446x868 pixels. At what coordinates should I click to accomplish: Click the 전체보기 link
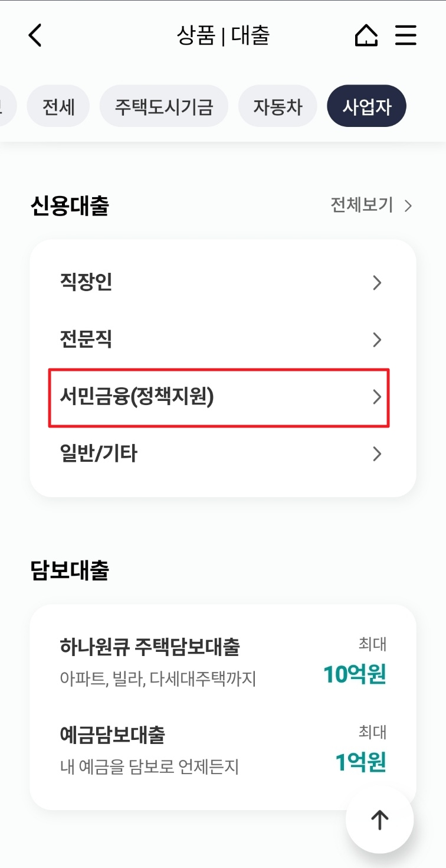362,206
